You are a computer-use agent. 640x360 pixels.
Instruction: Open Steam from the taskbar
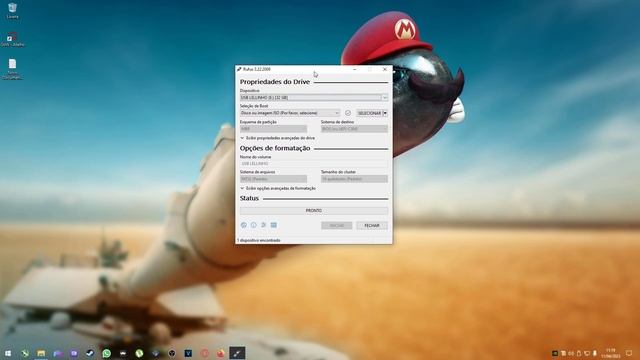tap(90, 353)
